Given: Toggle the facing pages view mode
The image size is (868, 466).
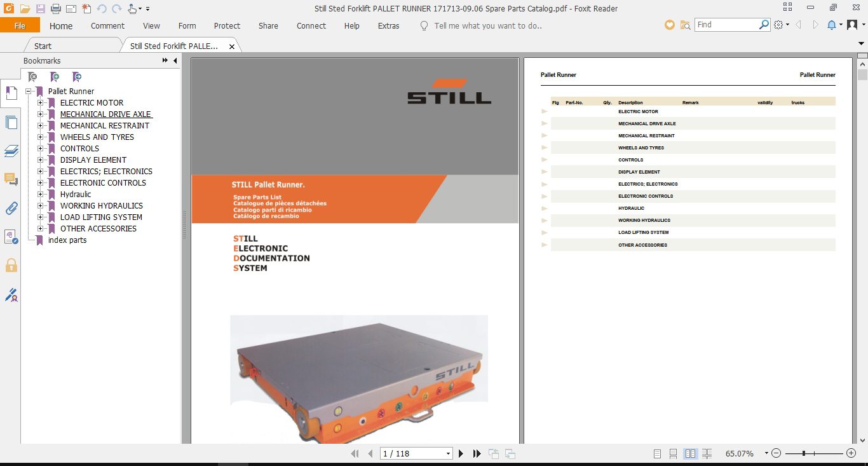Looking at the screenshot, I should point(690,453).
